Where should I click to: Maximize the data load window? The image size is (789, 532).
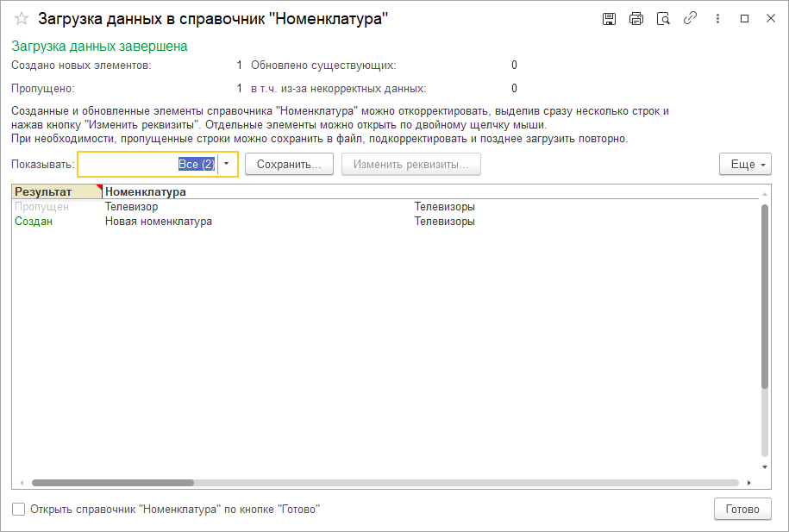click(x=744, y=19)
